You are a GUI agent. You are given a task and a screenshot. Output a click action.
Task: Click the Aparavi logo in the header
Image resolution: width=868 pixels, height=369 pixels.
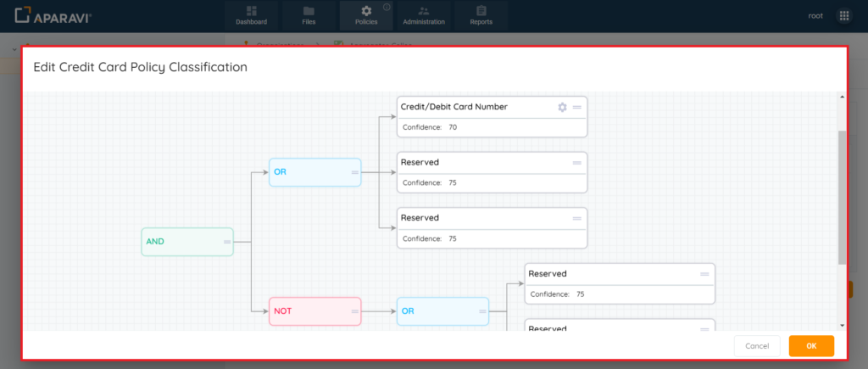coord(53,16)
